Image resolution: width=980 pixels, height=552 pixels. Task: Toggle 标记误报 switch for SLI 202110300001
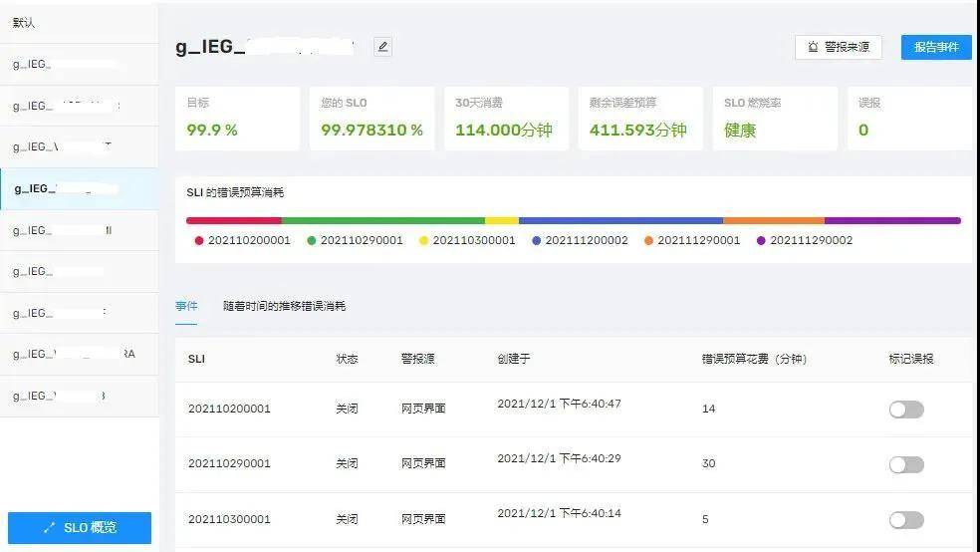click(x=906, y=519)
